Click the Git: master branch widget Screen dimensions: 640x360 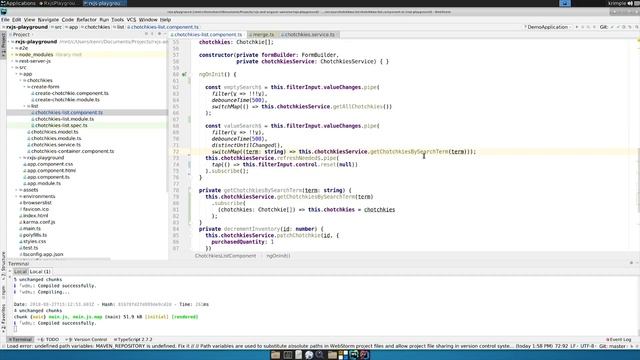(612, 346)
